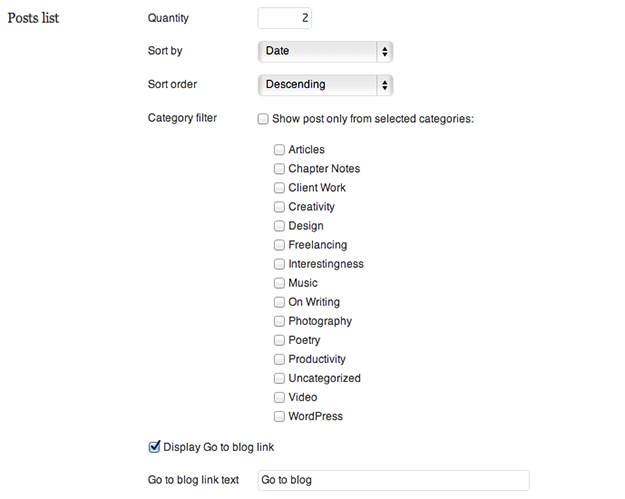
Task: Tick the WordPress category
Action: tap(280, 416)
